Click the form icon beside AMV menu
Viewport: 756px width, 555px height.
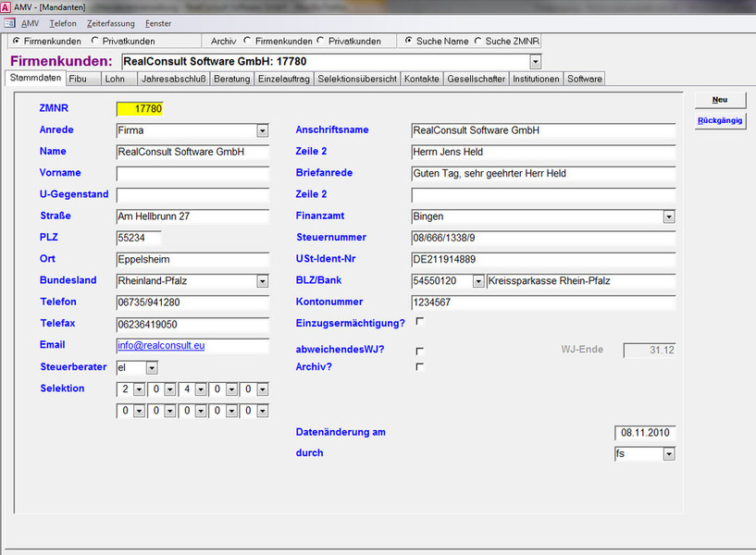(x=9, y=23)
